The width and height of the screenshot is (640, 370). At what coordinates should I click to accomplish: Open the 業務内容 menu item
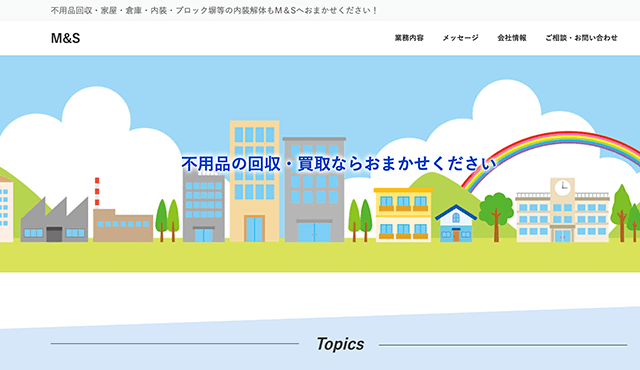tap(409, 38)
